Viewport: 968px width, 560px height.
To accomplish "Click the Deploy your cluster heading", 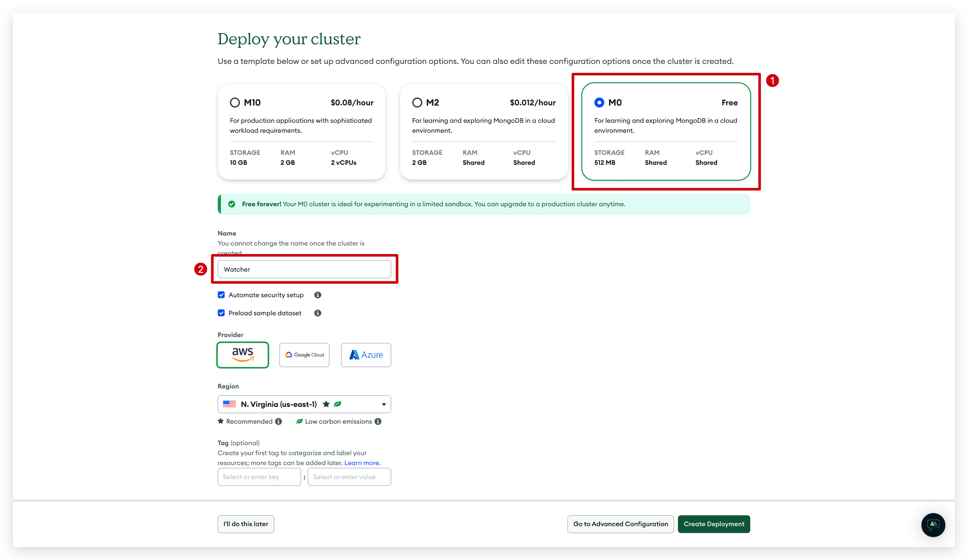I will 289,39.
